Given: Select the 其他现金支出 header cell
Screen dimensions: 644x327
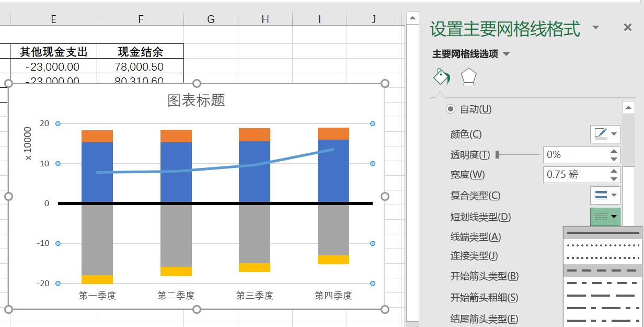Looking at the screenshot, I should click(53, 51).
